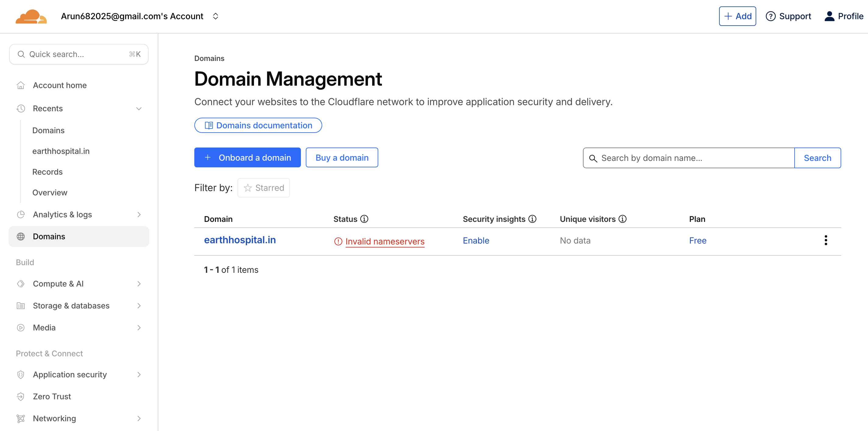Click the Support help icon
Image resolution: width=868 pixels, height=431 pixels.
[770, 16]
